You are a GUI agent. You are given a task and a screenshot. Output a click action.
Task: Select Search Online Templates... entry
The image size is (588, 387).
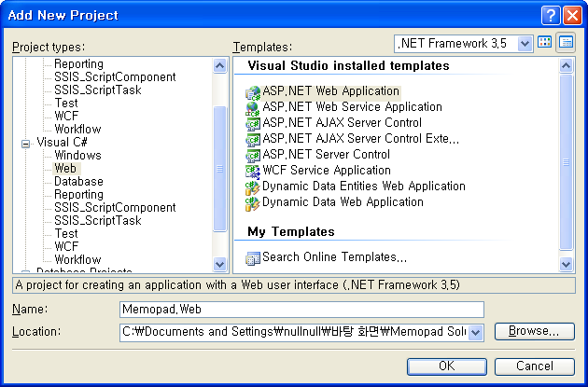click(334, 257)
